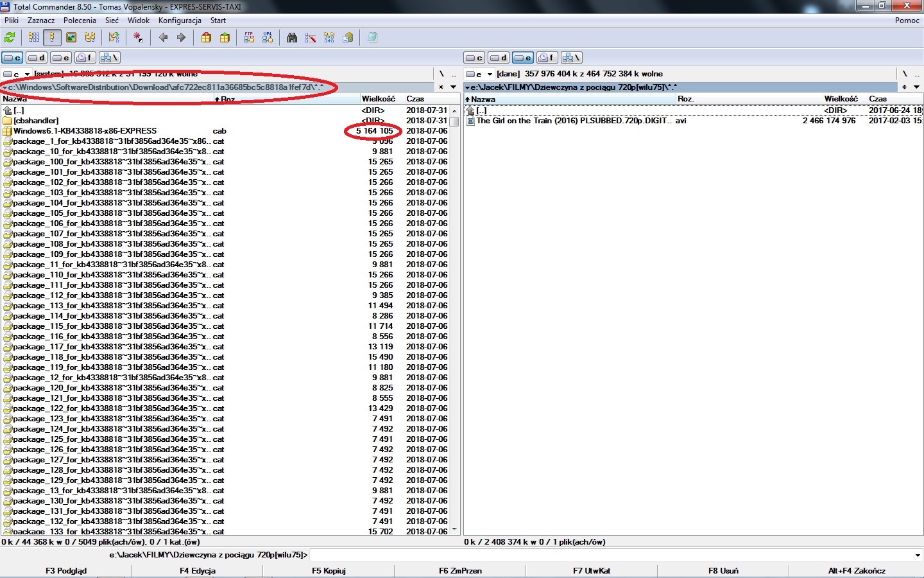Select The Girl on the Train avi file
The width and height of the screenshot is (924, 578).
click(693, 121)
